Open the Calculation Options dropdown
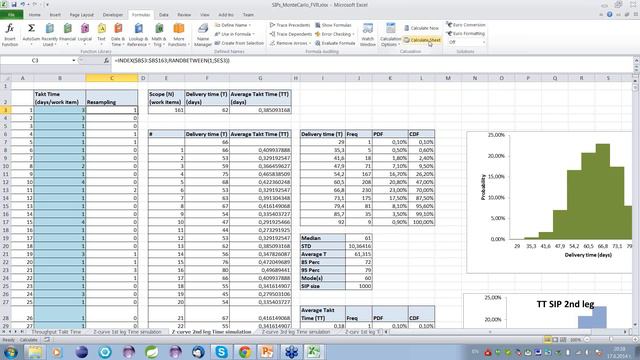640x360 pixels. 391,35
